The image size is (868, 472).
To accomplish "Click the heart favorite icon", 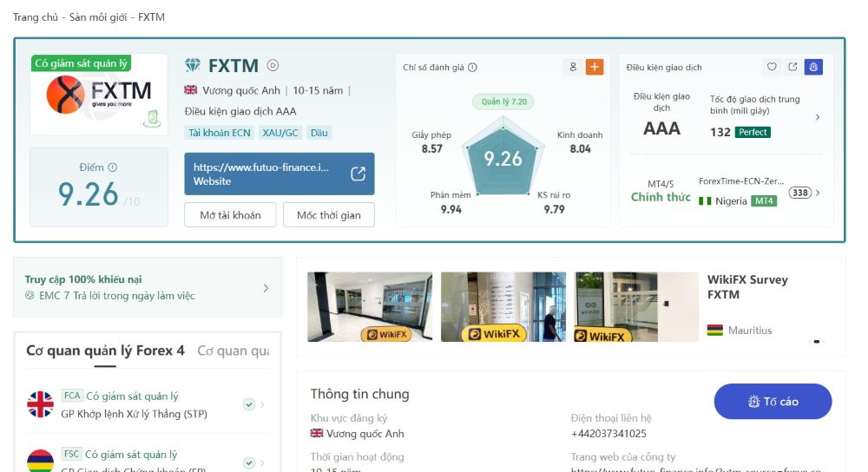I will click(x=772, y=67).
